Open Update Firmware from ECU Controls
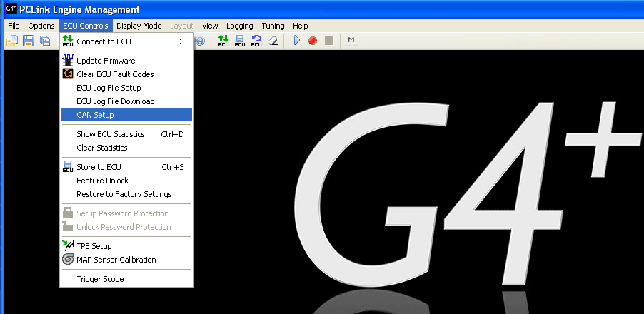The height and width of the screenshot is (314, 644). [105, 61]
